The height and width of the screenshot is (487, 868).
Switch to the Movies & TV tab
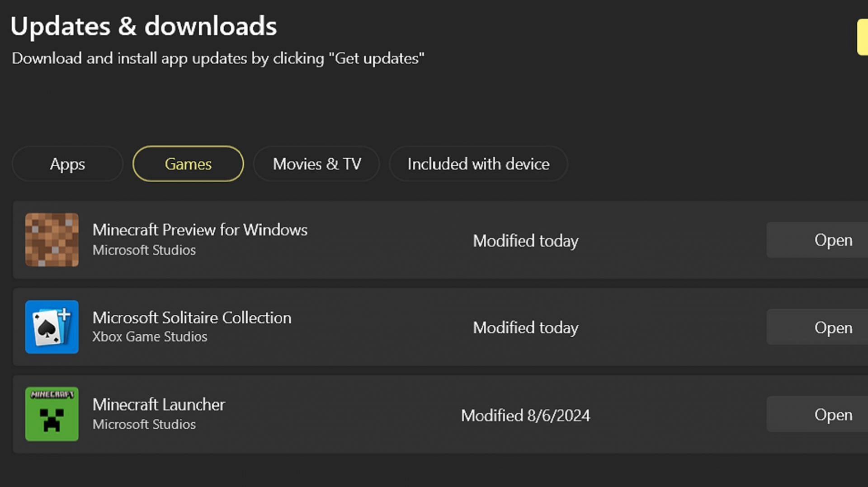pyautogui.click(x=316, y=164)
